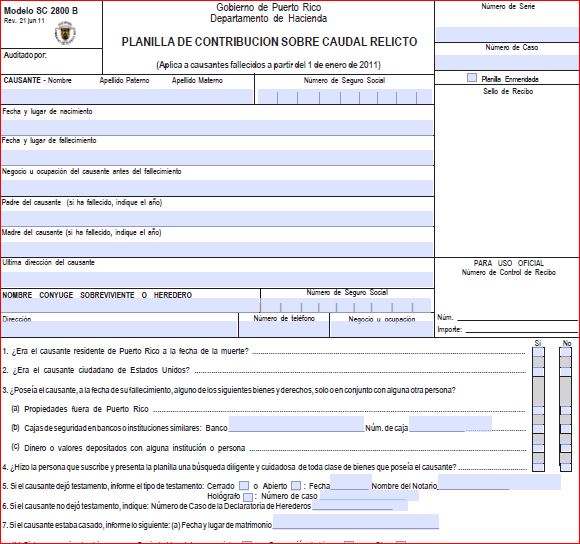This screenshot has height=544, width=580.
Task: Click the Madre del causante field
Action: click(x=217, y=249)
